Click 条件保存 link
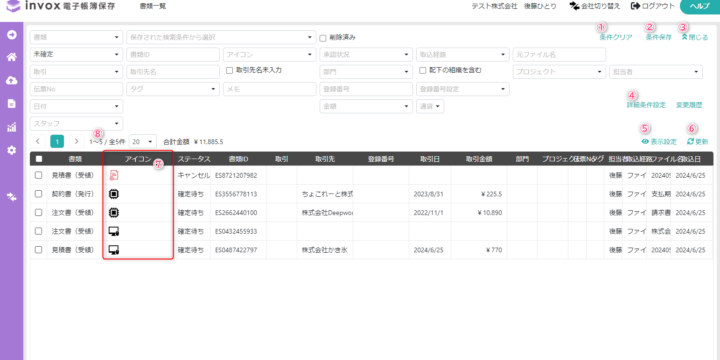 tap(658, 38)
